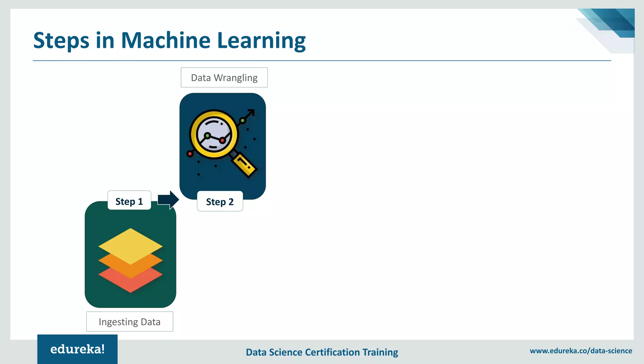
Task: Click the Data Wrangling text box
Action: 224,77
